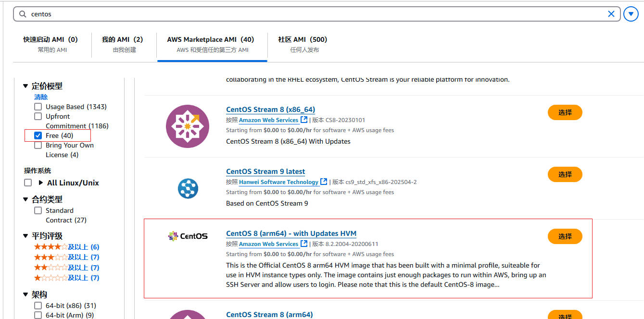
Task: Click the version text CS8-20230101
Action: click(x=346, y=120)
